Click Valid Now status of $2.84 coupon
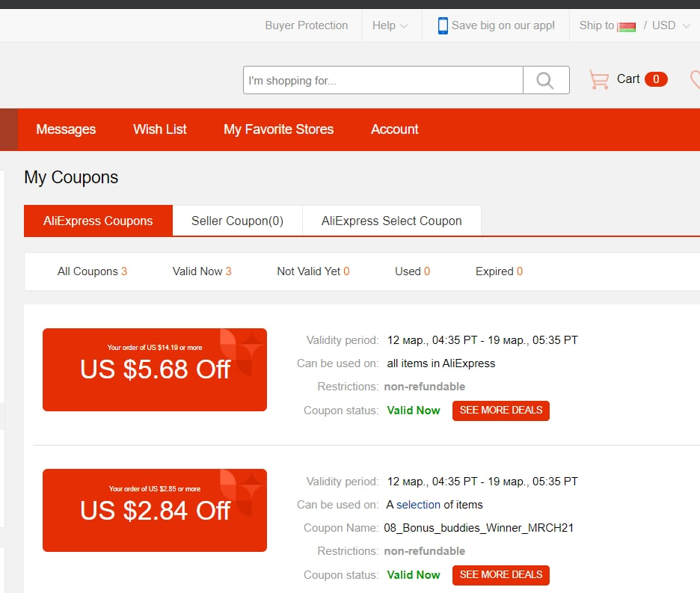700x593 pixels. (x=414, y=575)
